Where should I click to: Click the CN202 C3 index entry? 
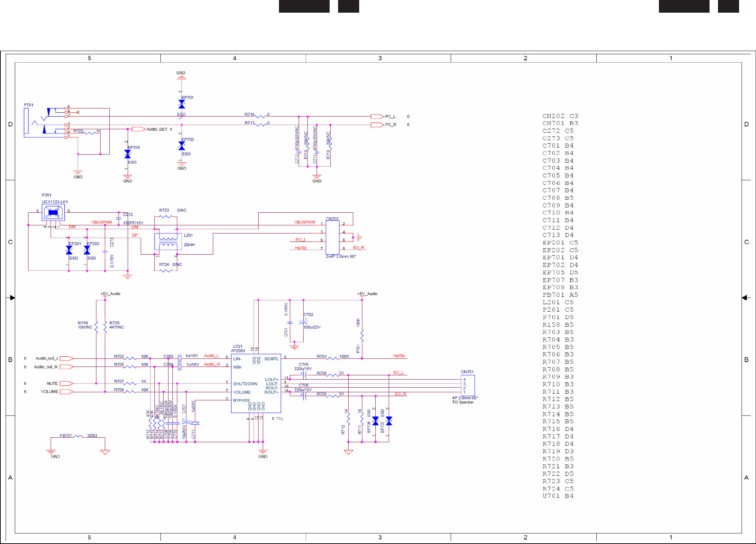(x=560, y=116)
